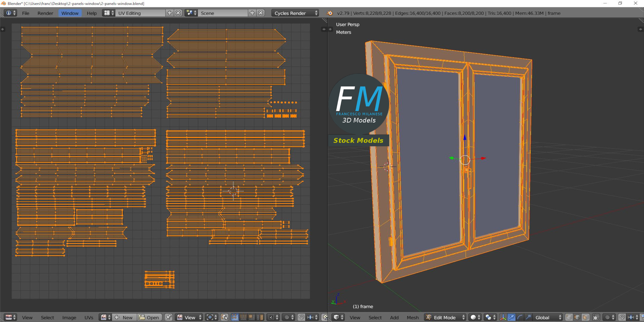Image resolution: width=644 pixels, height=322 pixels.
Task: Toggle vertex select mode in the UV editor
Action: click(x=235, y=317)
